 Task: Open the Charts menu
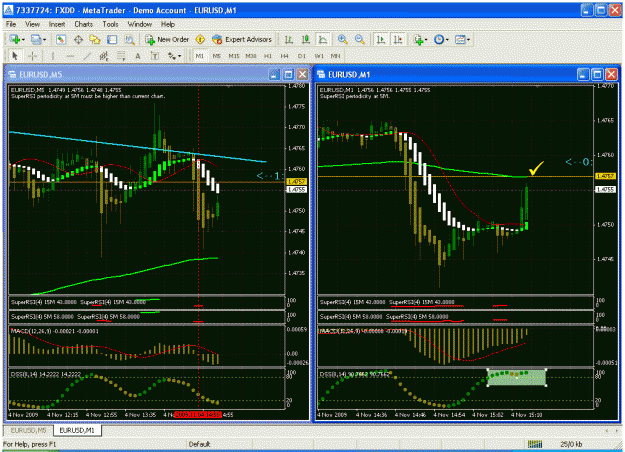coord(83,24)
